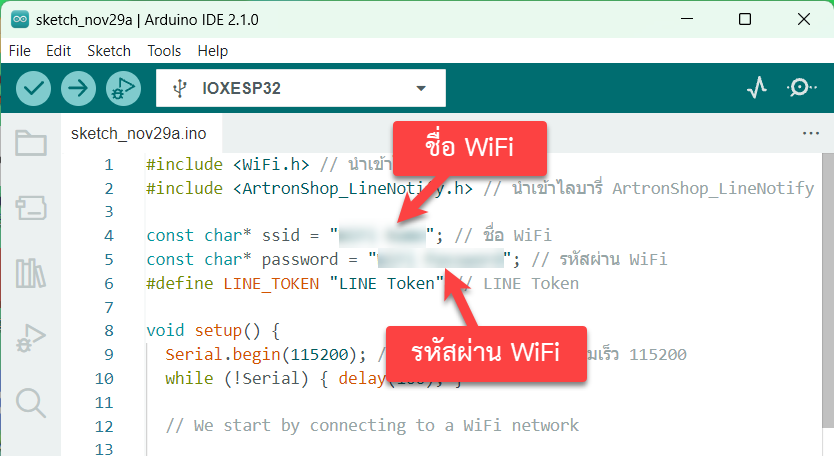The image size is (834, 456).
Task: Open the editor tab options ellipsis menu
Action: point(811,133)
